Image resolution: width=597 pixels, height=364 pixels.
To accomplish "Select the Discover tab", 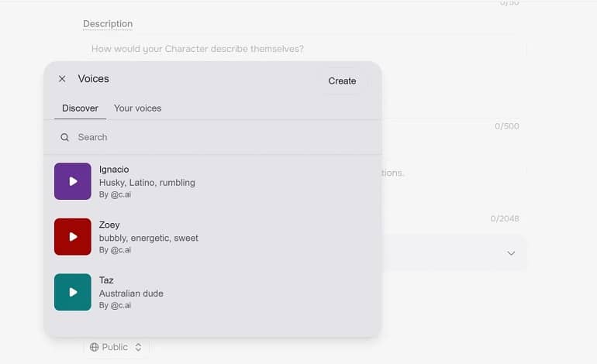I will coord(80,108).
